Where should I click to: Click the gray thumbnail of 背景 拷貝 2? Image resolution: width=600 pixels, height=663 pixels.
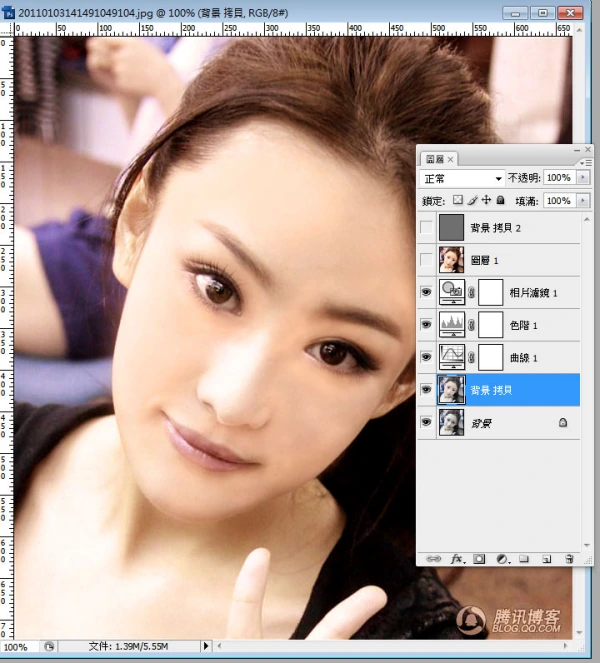[452, 227]
